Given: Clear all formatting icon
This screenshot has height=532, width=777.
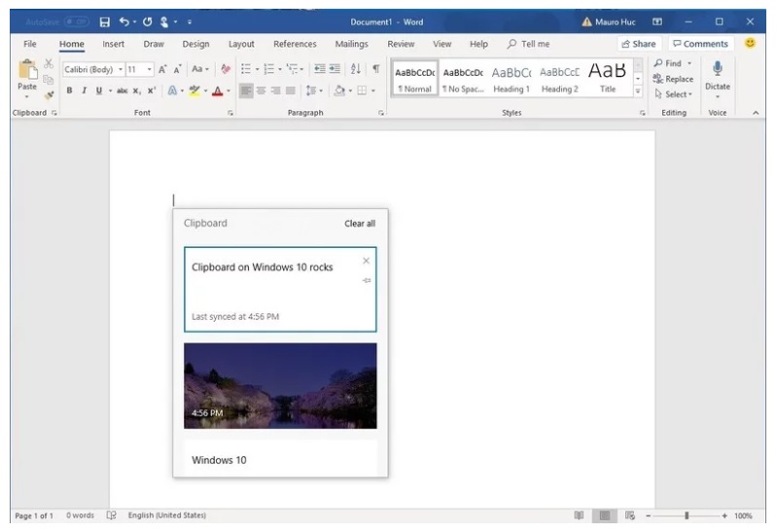Looking at the screenshot, I should pos(226,69).
